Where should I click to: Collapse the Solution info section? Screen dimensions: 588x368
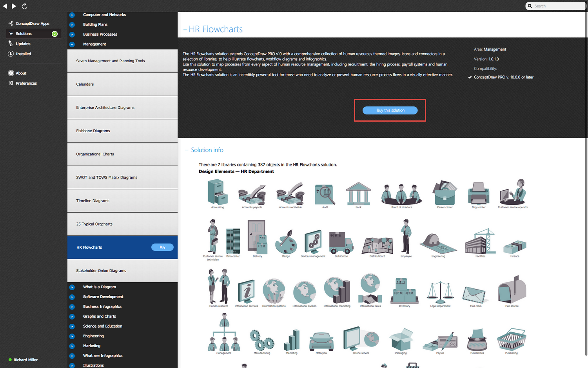[187, 150]
